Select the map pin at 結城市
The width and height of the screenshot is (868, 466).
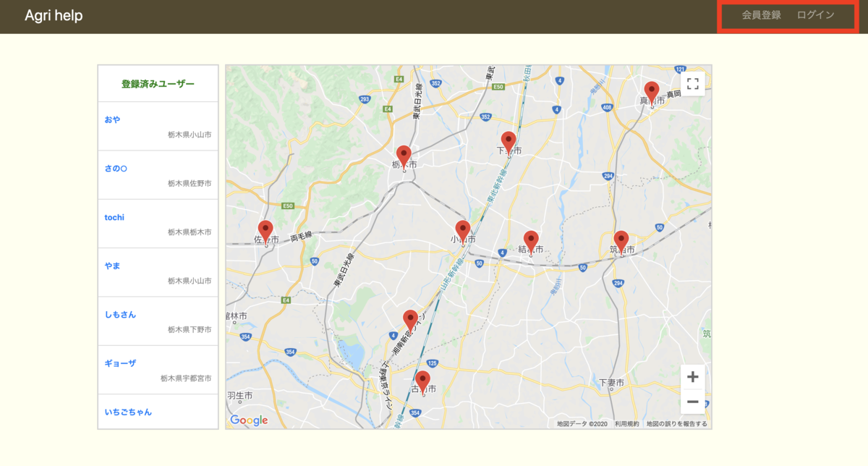click(531, 242)
